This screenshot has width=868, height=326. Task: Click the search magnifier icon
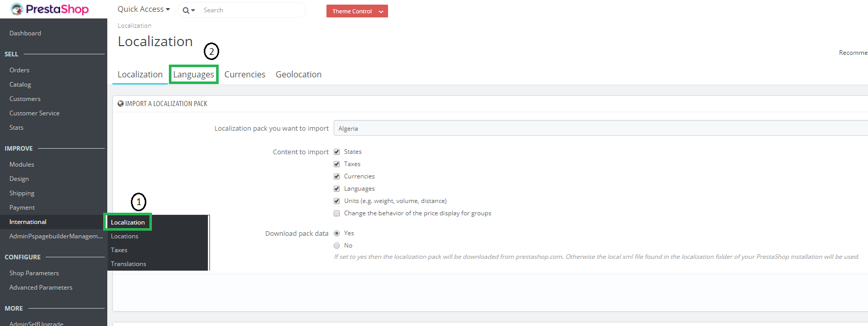[x=186, y=10]
